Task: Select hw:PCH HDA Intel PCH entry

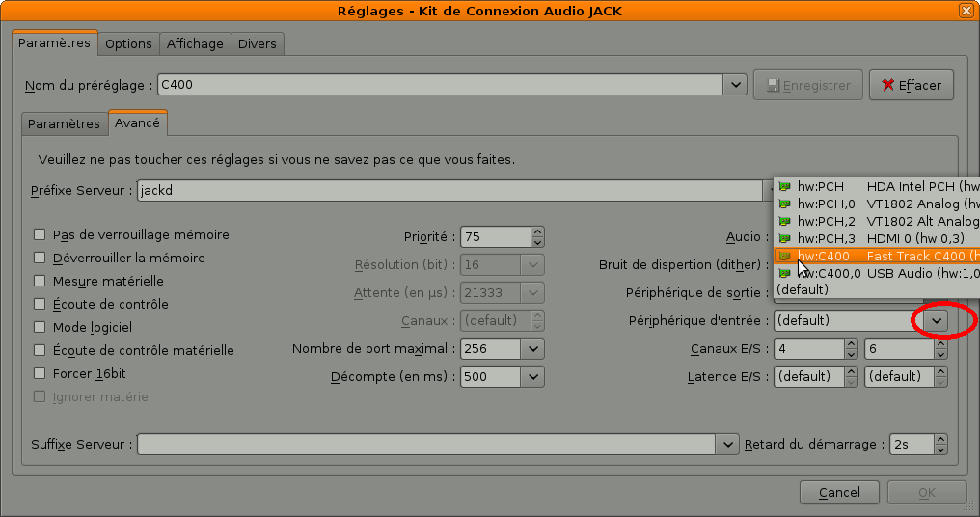Action: pyautogui.click(x=878, y=186)
